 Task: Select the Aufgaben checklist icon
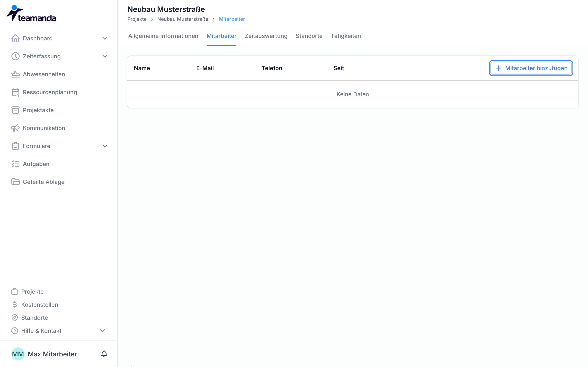click(16, 164)
